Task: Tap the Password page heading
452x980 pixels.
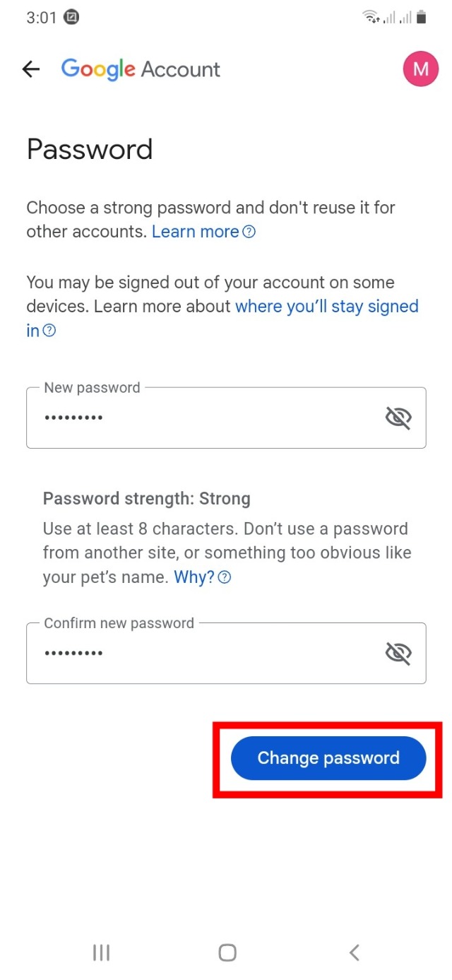Action: coord(90,150)
